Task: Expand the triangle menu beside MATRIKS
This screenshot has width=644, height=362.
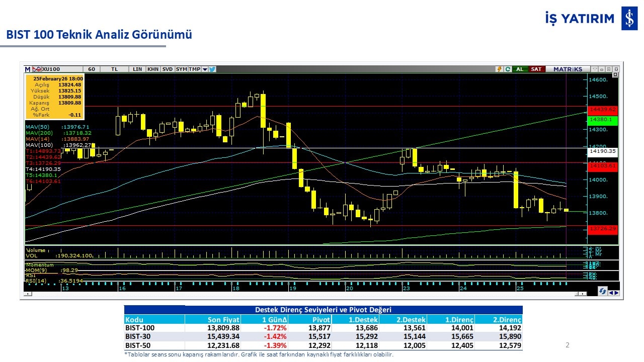Action: click(x=595, y=69)
